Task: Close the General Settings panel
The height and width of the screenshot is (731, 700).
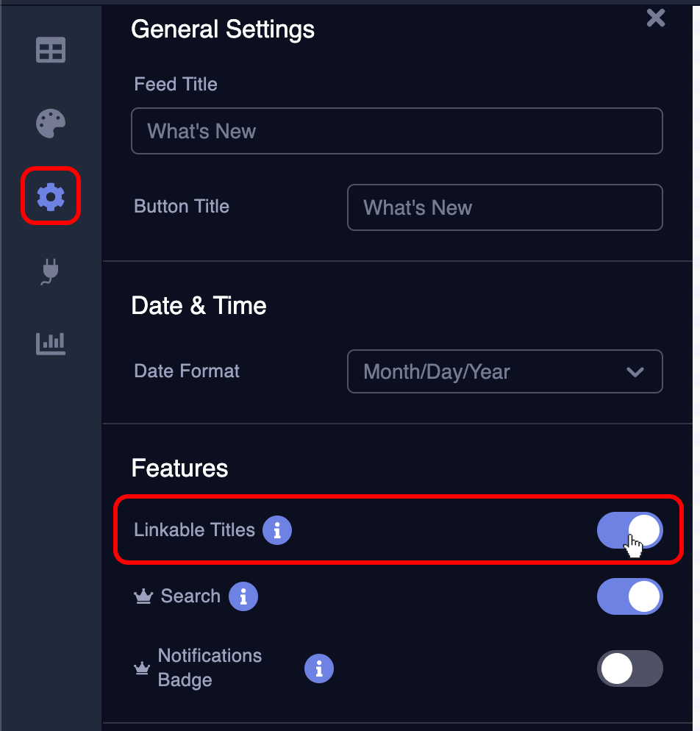Action: (655, 18)
